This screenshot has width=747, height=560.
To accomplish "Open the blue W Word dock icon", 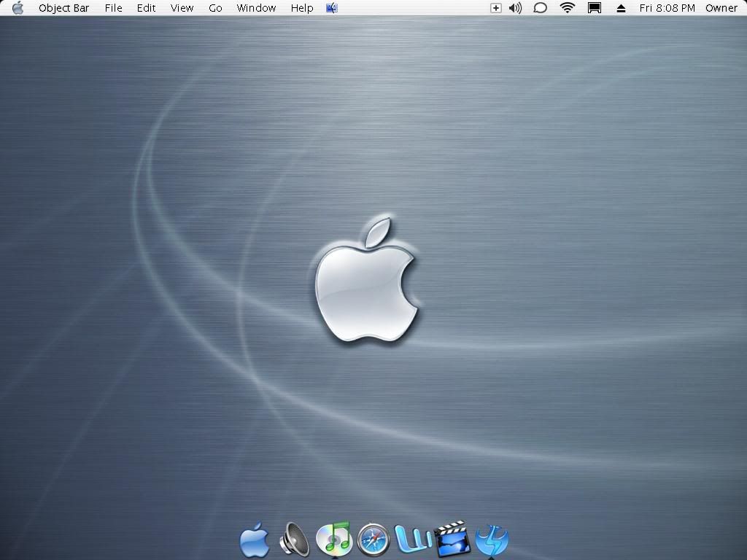I will (414, 539).
